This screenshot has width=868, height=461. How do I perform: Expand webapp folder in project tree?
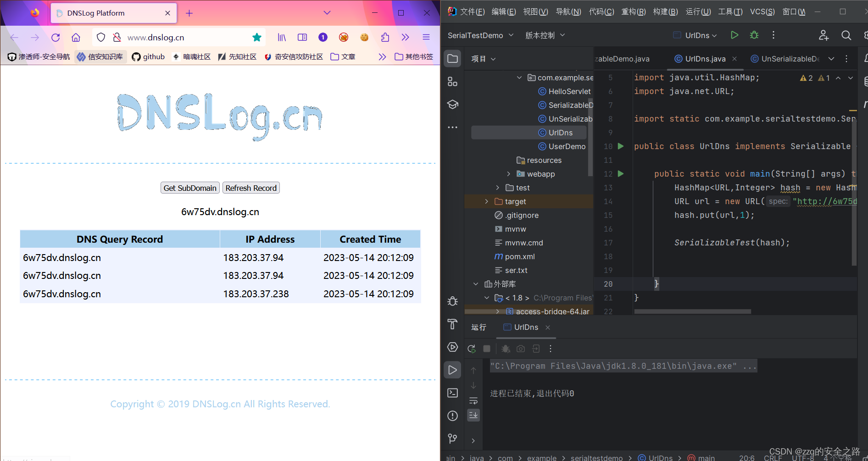point(509,174)
